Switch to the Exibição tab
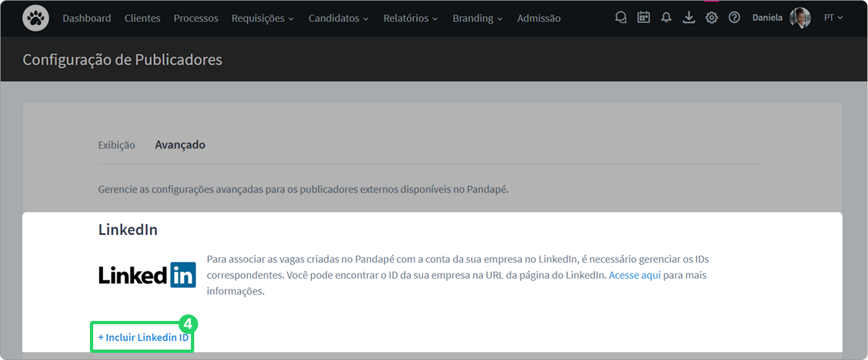This screenshot has width=868, height=360. (x=117, y=145)
